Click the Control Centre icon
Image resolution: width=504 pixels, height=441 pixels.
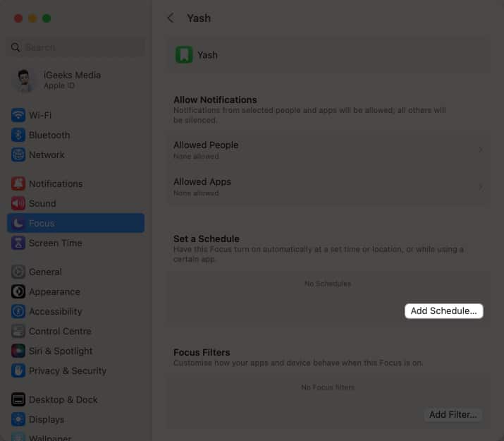click(x=18, y=331)
